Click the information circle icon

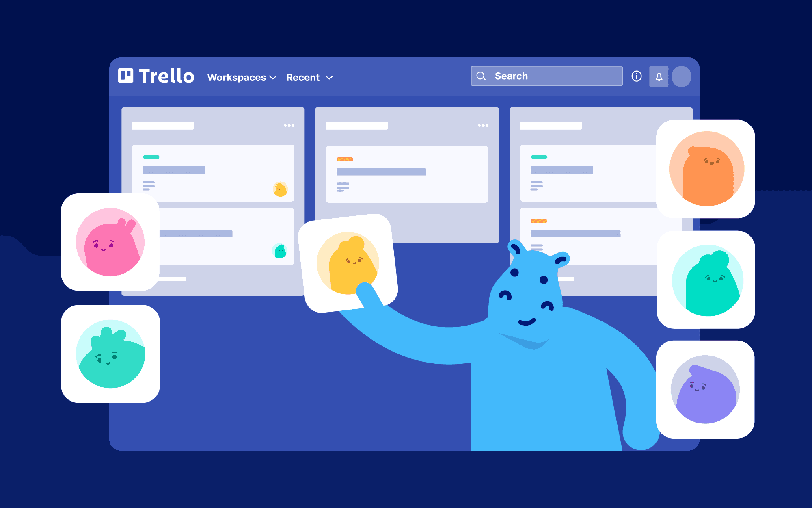(x=636, y=76)
